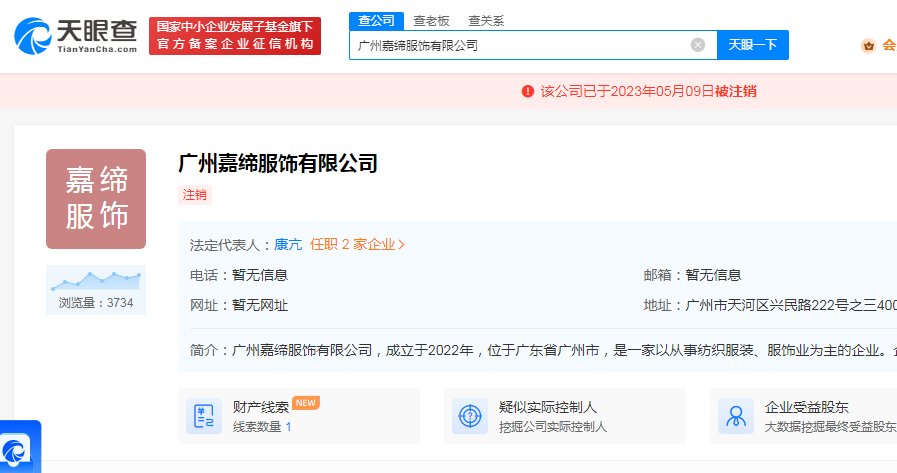Click the 电话：暂无信息 text

tap(239, 275)
